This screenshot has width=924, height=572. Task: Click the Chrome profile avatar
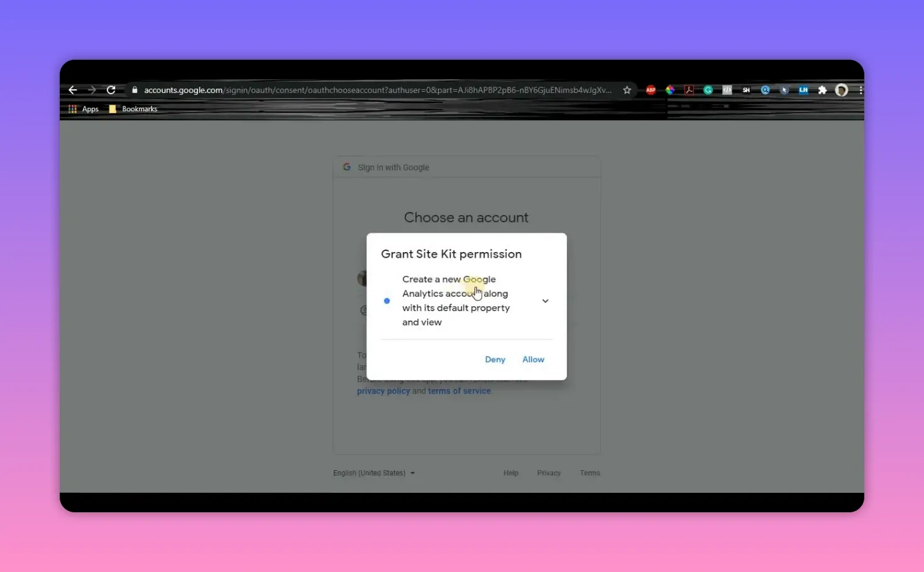(x=841, y=90)
